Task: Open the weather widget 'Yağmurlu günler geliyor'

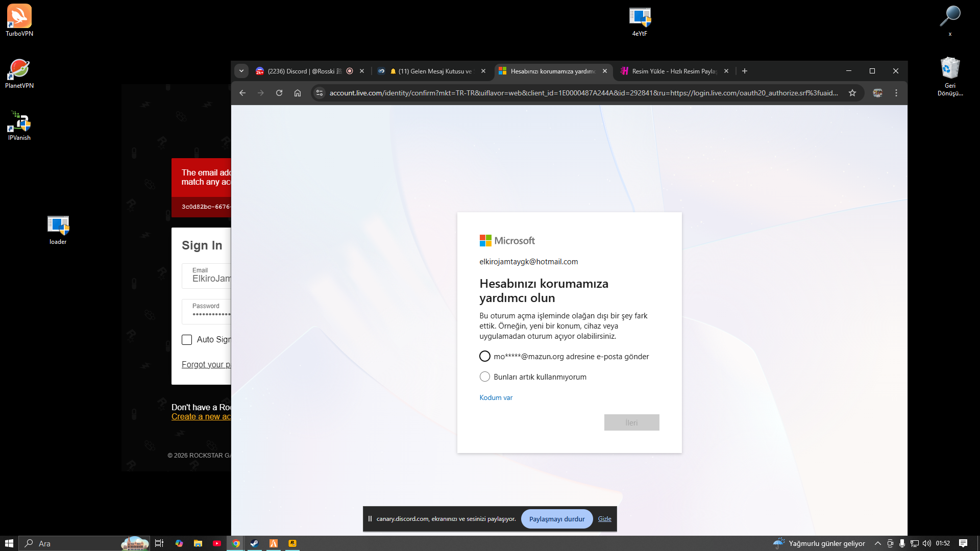Action: (x=819, y=543)
